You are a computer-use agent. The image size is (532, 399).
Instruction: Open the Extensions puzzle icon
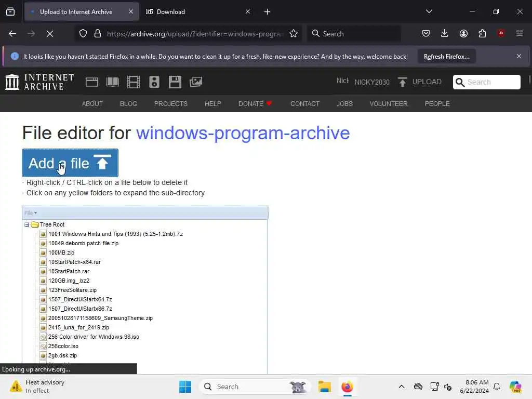482,34
